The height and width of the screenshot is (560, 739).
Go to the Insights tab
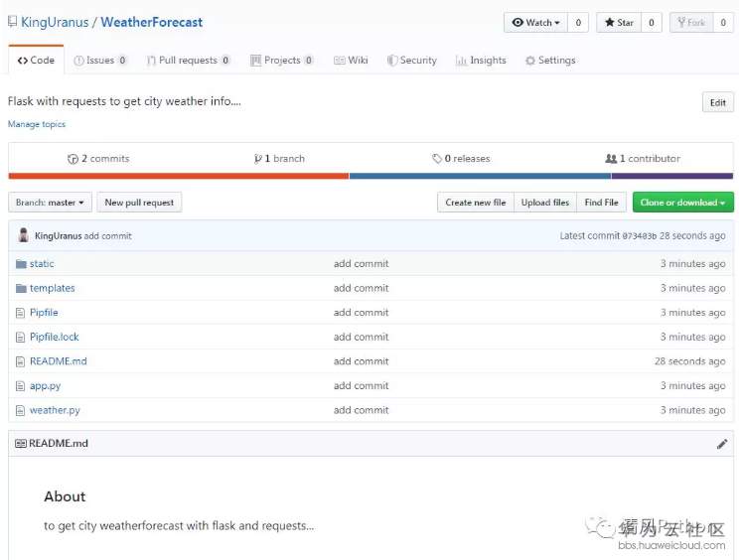point(481,61)
